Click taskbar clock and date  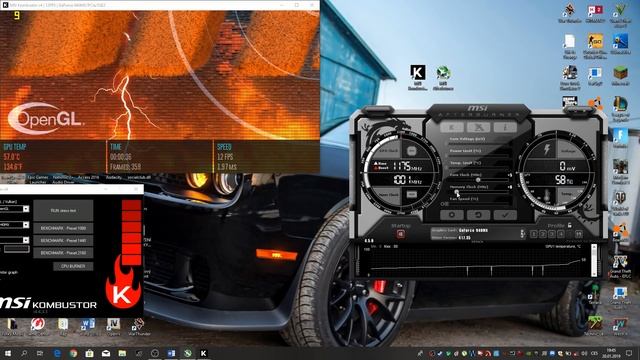pos(611,353)
